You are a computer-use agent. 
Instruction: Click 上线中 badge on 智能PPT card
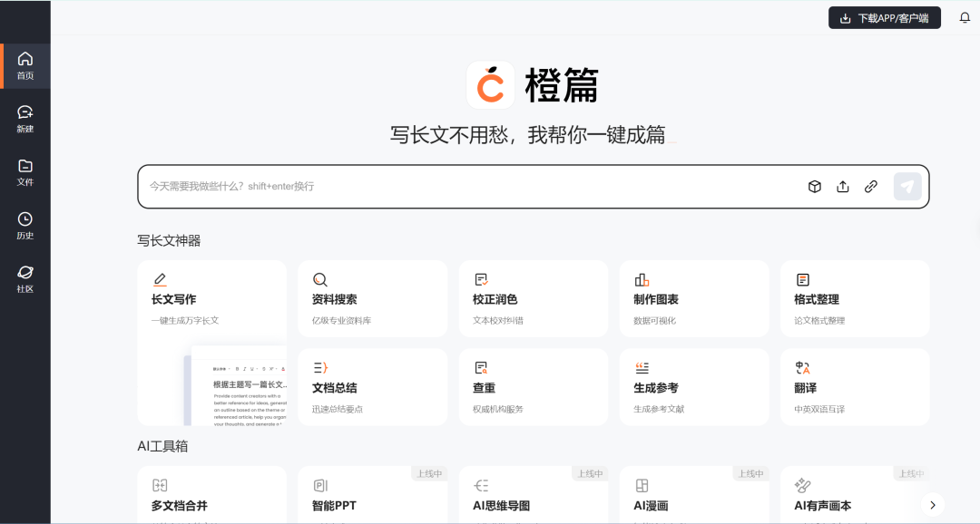[429, 473]
